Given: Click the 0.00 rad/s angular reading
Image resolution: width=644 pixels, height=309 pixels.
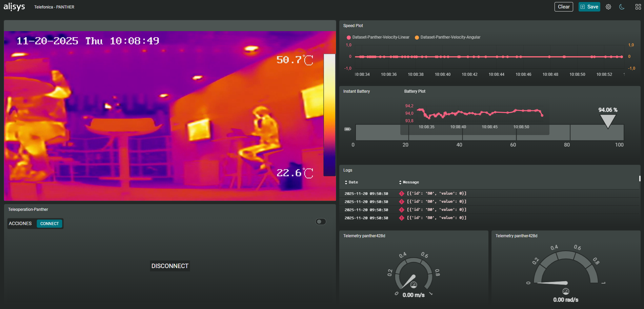Looking at the screenshot, I should click(x=566, y=300).
